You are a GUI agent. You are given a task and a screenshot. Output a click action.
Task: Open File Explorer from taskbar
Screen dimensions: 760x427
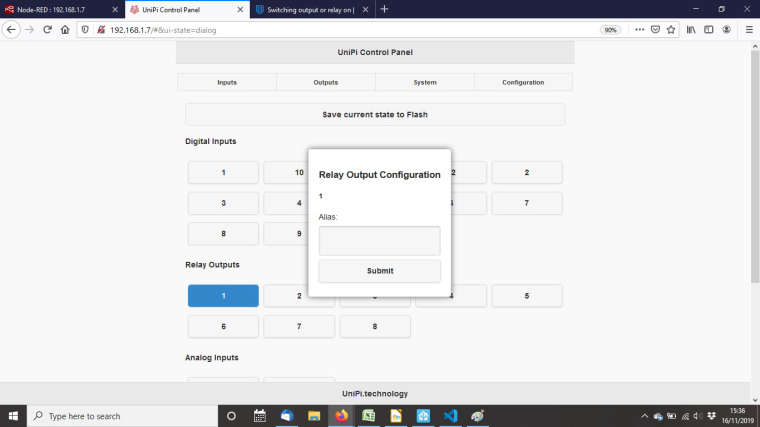314,416
